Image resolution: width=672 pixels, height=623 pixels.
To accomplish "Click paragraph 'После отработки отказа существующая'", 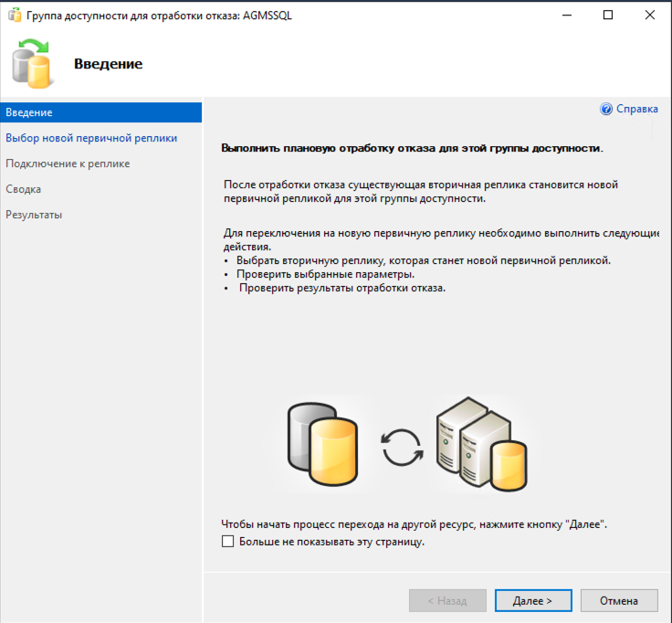I will pyautogui.click(x=421, y=192).
